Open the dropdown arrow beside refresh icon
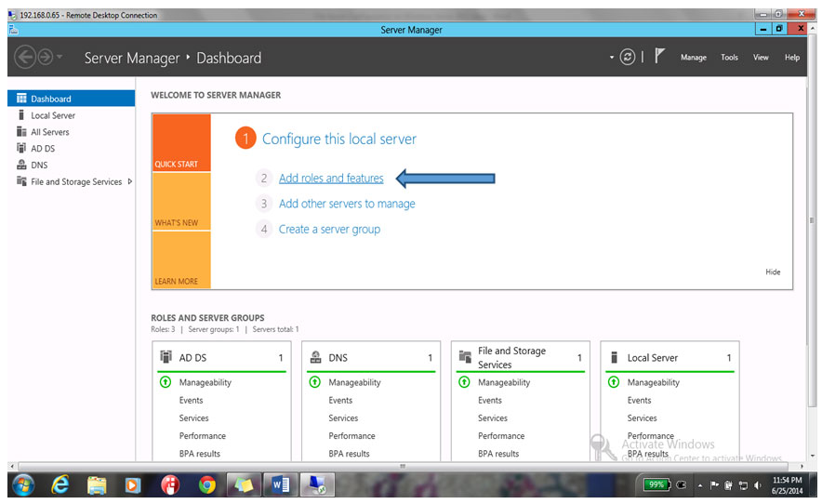The width and height of the screenshot is (822, 504). pyautogui.click(x=611, y=57)
